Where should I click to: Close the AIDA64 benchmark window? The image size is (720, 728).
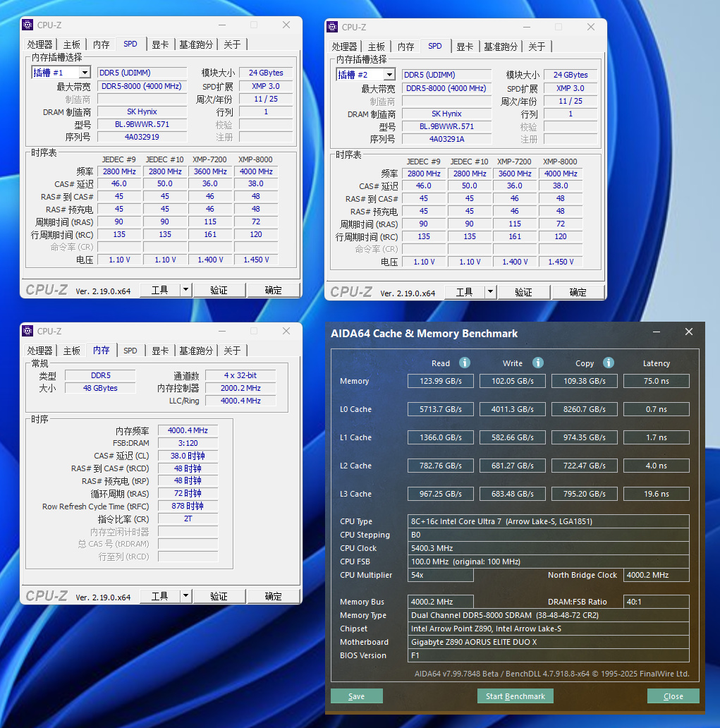[689, 332]
